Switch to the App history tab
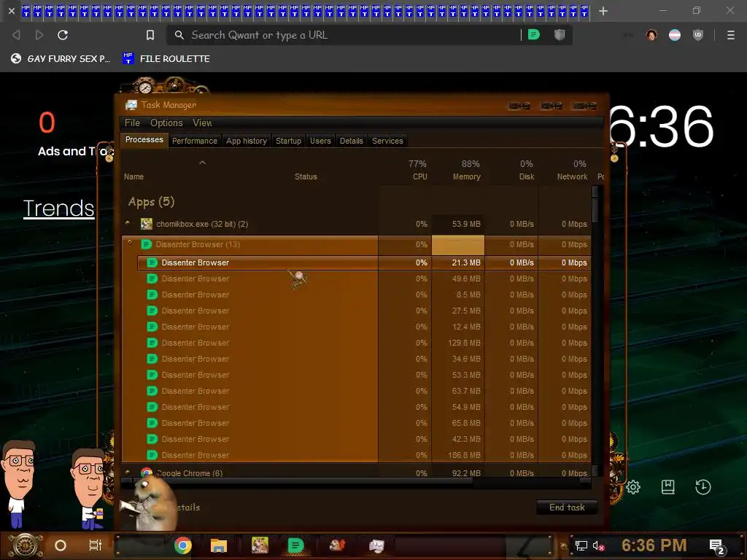 [247, 141]
